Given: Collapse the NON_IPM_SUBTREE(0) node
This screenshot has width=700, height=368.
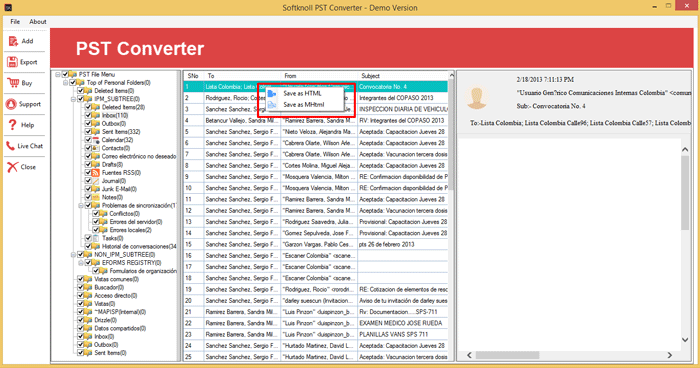Looking at the screenshot, I should [x=73, y=255].
